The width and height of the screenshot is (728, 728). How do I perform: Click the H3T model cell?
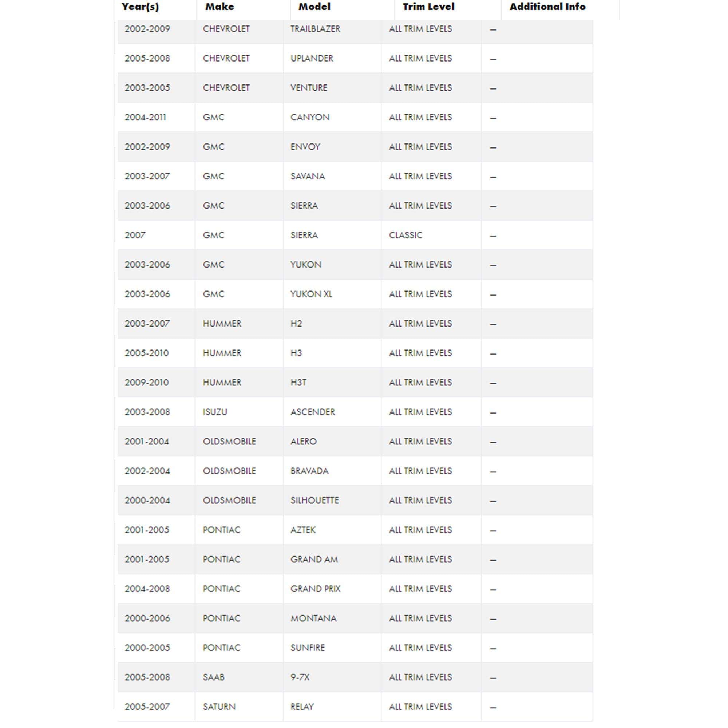[298, 383]
